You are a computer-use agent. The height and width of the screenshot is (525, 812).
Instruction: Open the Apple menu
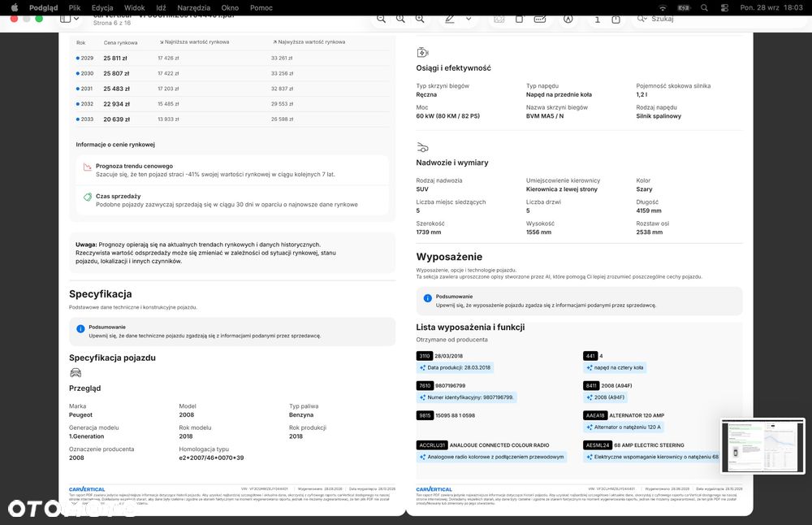(x=15, y=8)
